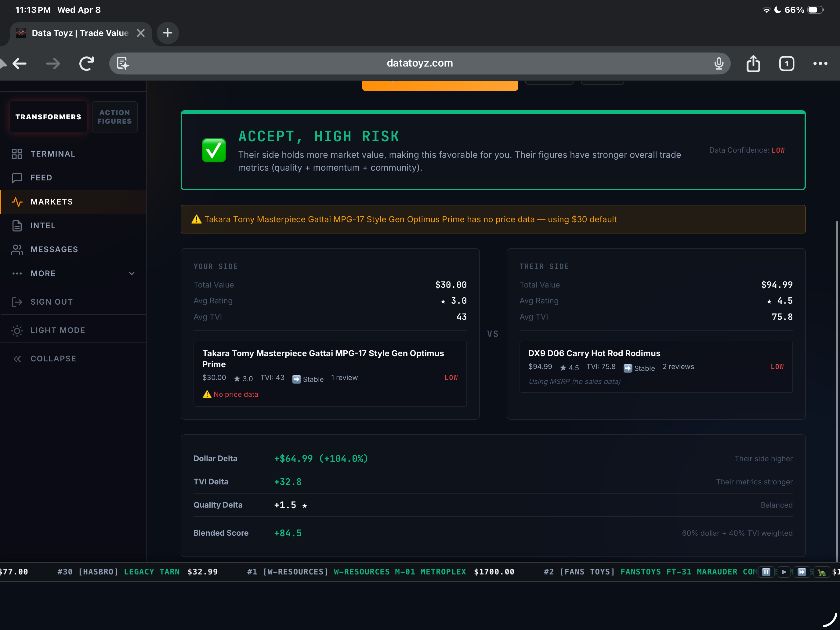Open the Intel document icon

click(x=17, y=226)
